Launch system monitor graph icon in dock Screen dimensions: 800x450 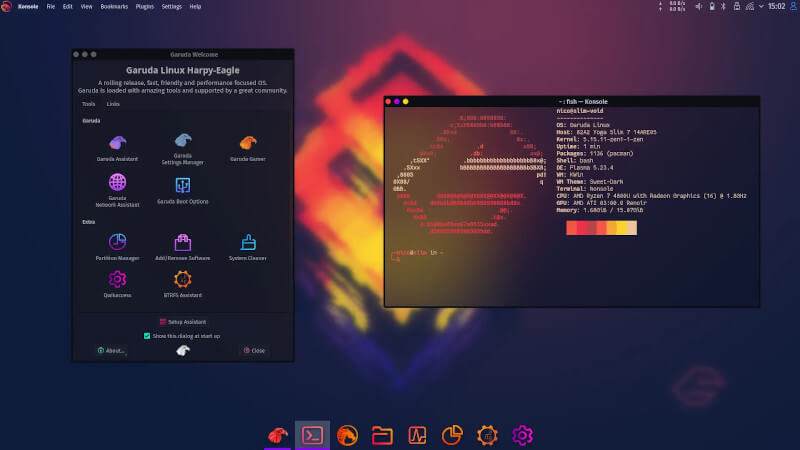click(x=417, y=435)
